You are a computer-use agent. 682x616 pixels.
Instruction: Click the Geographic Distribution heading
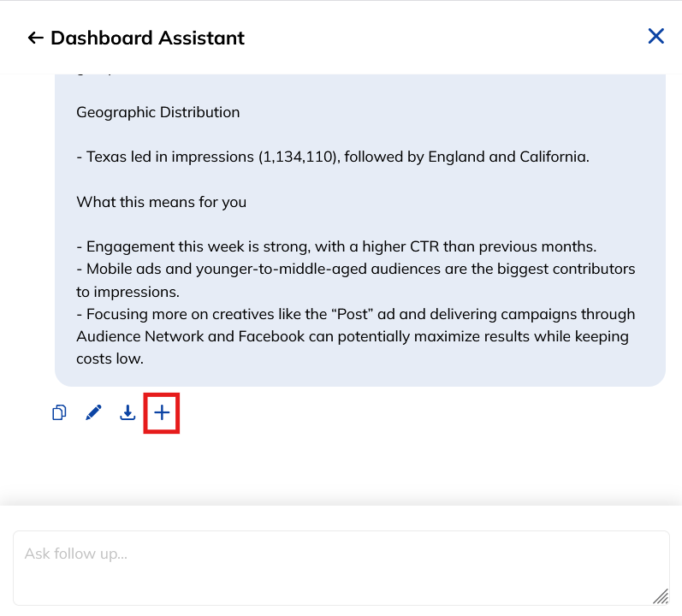point(158,112)
